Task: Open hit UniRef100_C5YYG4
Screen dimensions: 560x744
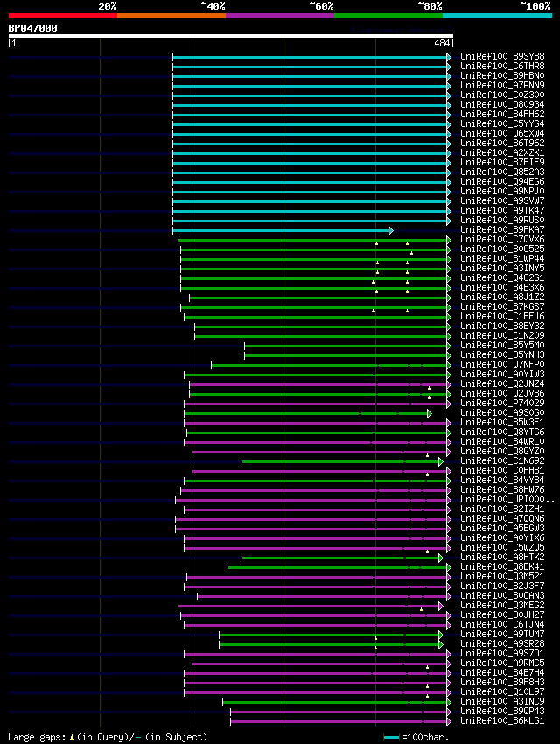Action: pos(502,123)
